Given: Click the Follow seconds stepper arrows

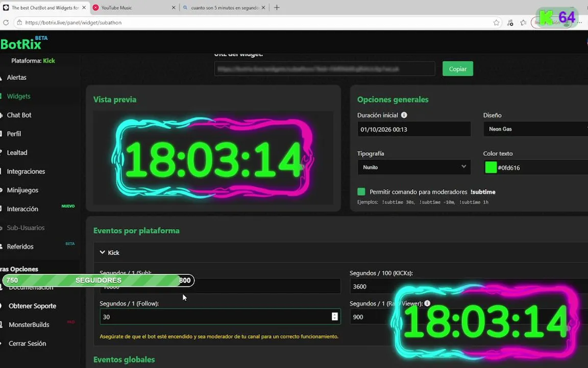Looking at the screenshot, I should point(334,316).
